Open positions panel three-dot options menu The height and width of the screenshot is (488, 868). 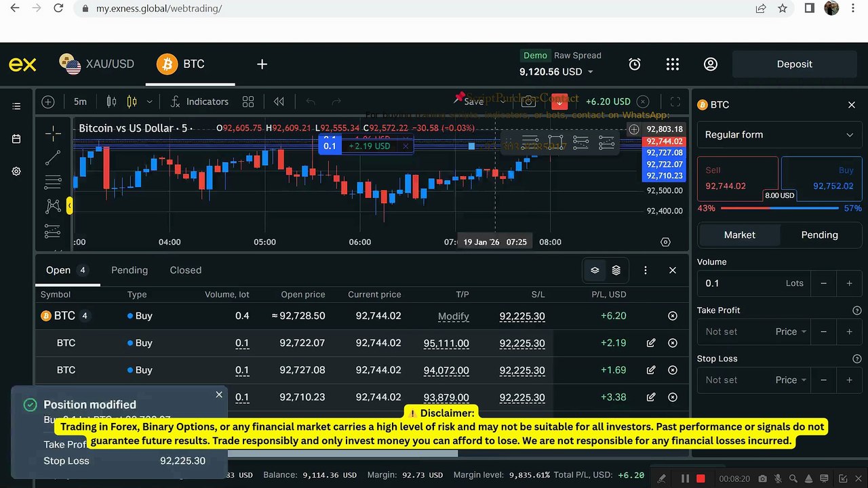[x=646, y=270]
